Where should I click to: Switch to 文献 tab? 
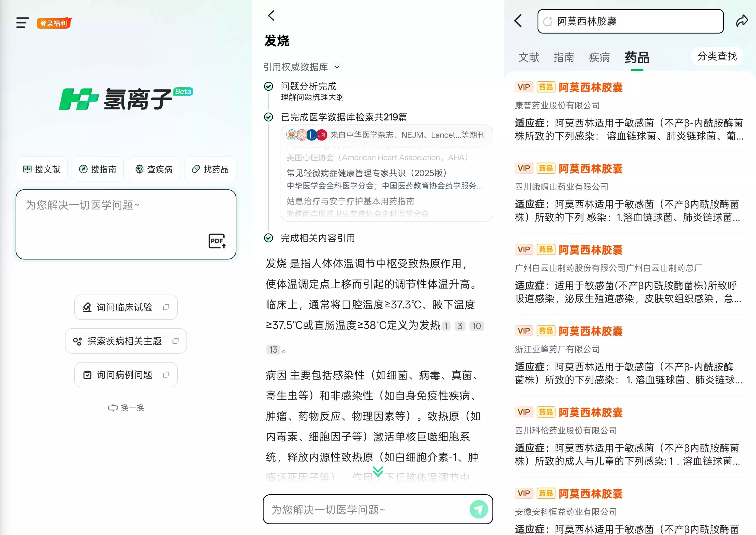[528, 57]
